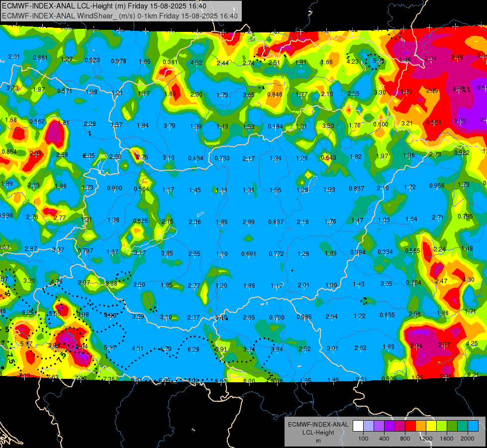Click the wind shear value 0.985
This screenshot has height=448, width=487.
pyautogui.click(x=304, y=317)
